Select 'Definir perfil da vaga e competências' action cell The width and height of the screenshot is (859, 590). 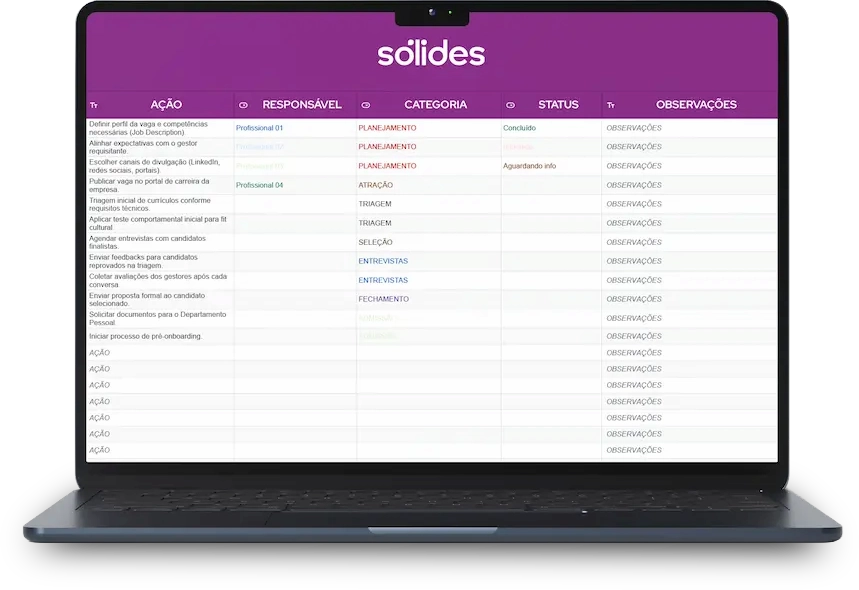point(160,128)
